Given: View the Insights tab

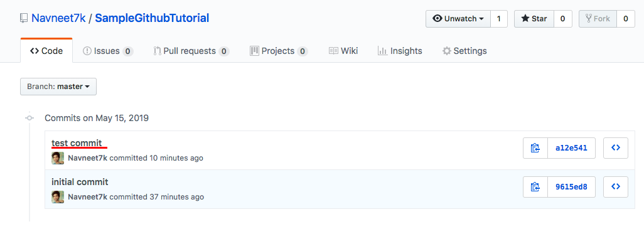Looking at the screenshot, I should [x=400, y=51].
